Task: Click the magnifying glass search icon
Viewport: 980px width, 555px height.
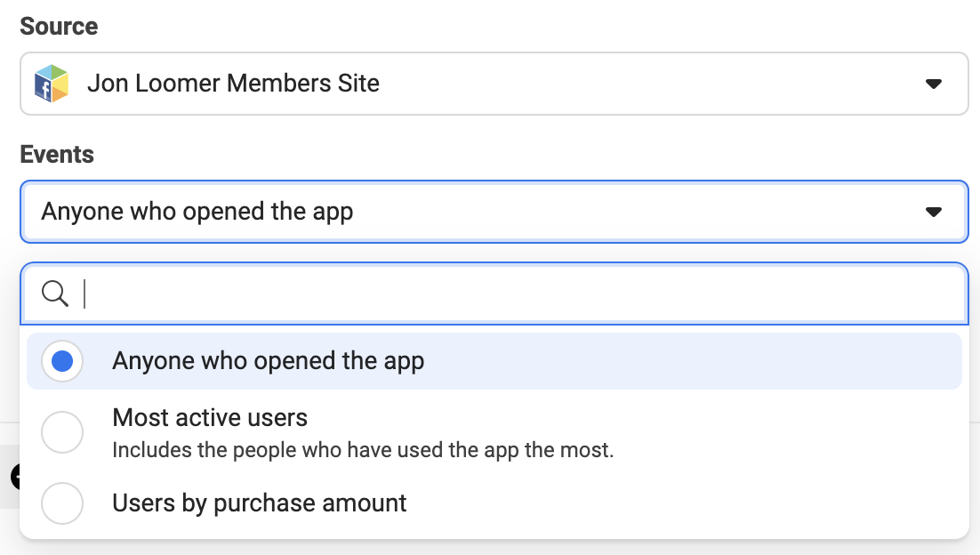Action: coord(55,294)
